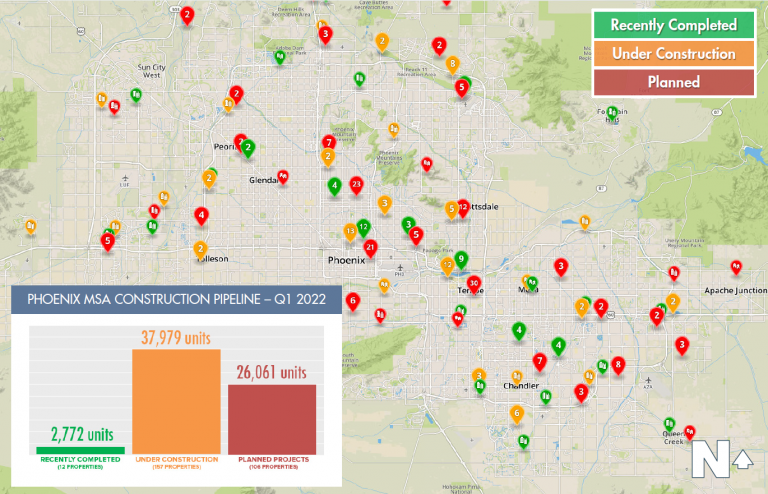
Task: Click the orange marker numbered 13
Action: click(350, 231)
